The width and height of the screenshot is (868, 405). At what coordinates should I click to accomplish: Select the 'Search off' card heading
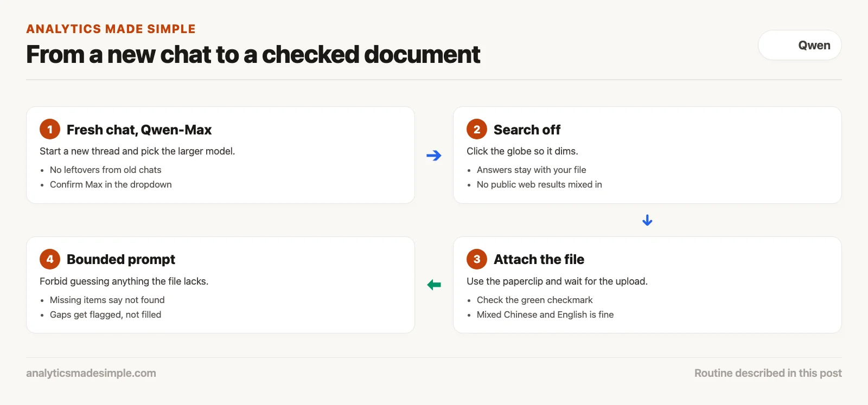point(527,130)
